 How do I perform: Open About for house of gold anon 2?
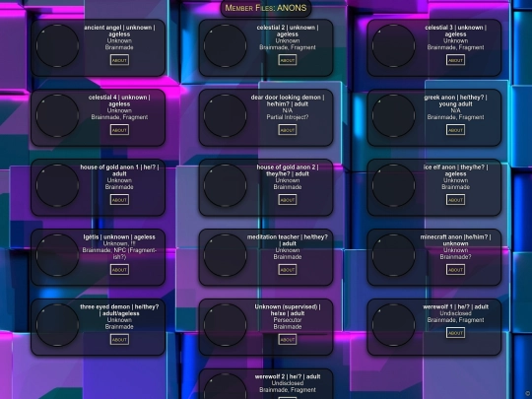tap(288, 200)
